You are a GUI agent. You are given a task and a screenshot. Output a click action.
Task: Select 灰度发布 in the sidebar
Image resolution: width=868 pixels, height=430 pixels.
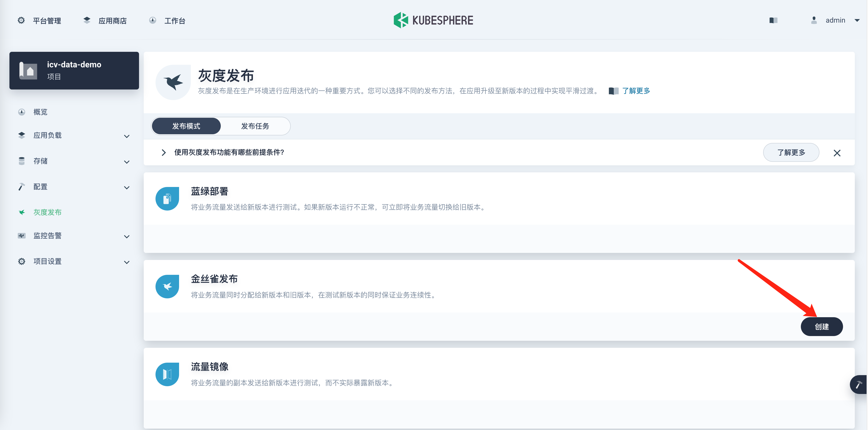pos(48,212)
